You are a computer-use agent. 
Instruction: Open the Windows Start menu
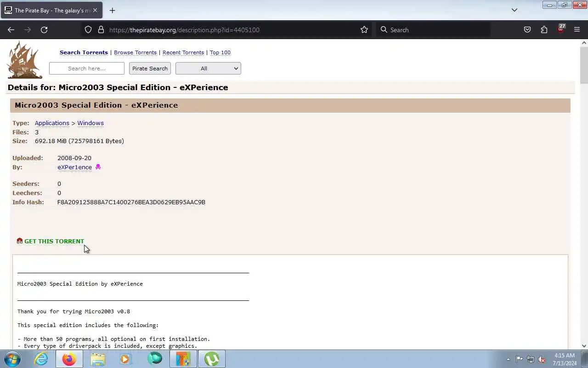12,359
